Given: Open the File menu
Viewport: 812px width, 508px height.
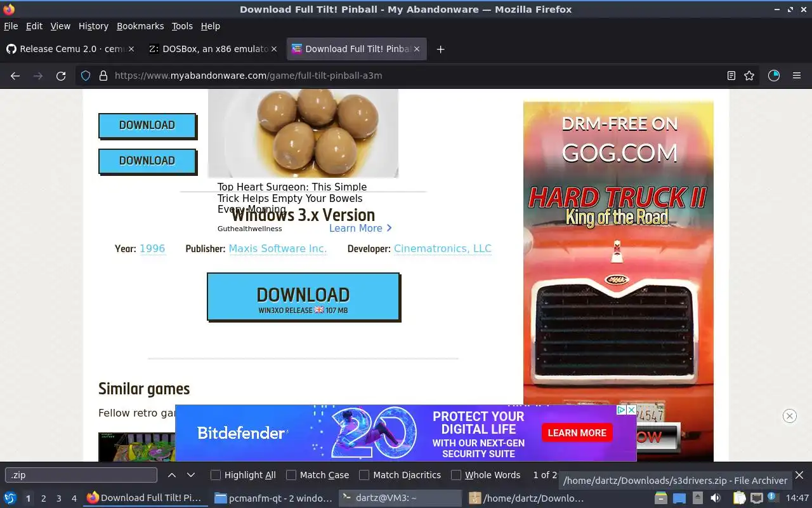Looking at the screenshot, I should click(x=11, y=26).
